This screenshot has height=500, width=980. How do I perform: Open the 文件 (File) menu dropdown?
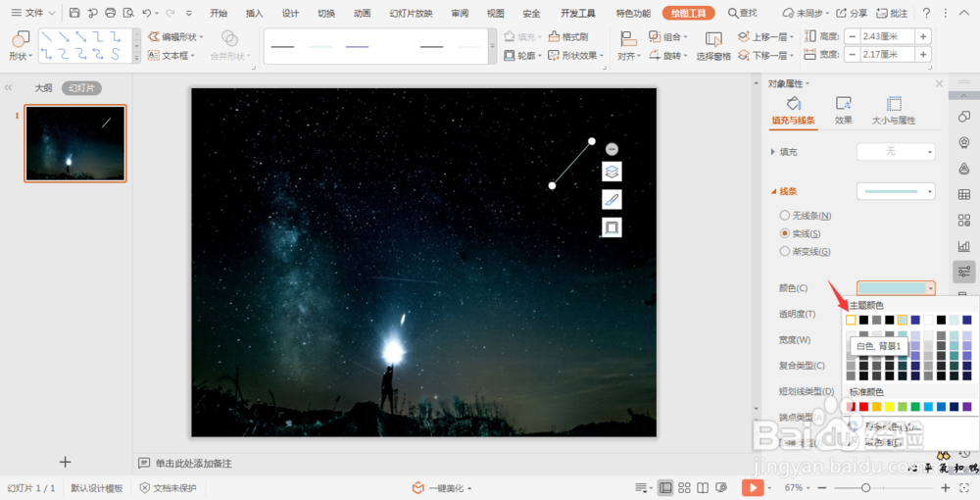33,13
